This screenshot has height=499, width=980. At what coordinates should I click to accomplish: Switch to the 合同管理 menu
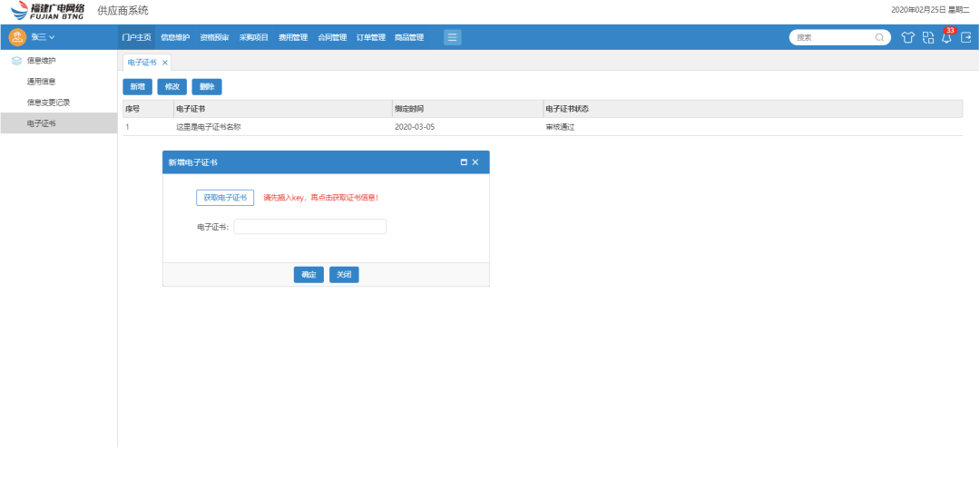[x=332, y=37]
